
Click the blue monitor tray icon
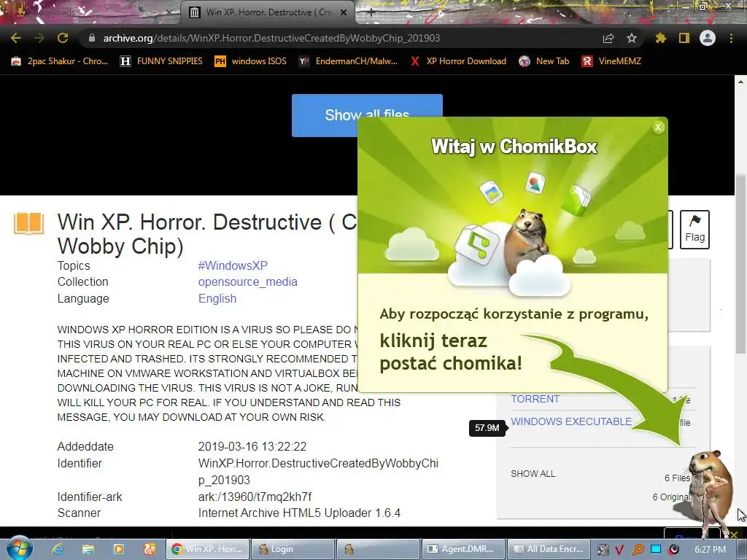pos(656,550)
